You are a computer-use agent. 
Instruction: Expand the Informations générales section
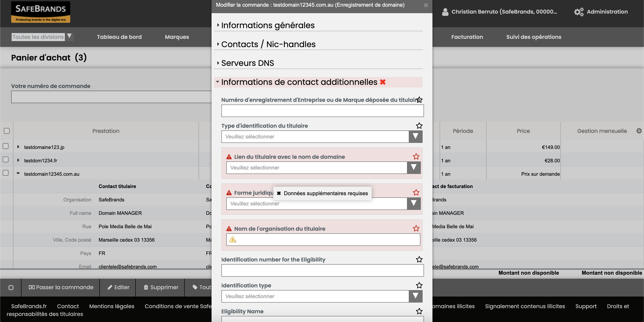point(268,25)
